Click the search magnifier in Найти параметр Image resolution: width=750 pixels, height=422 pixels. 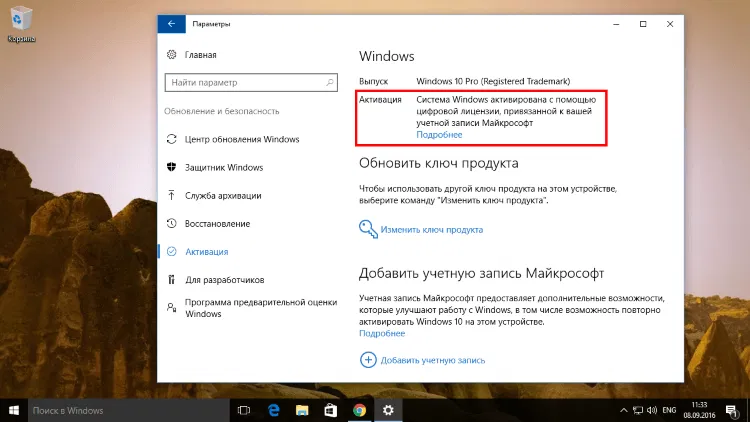330,82
